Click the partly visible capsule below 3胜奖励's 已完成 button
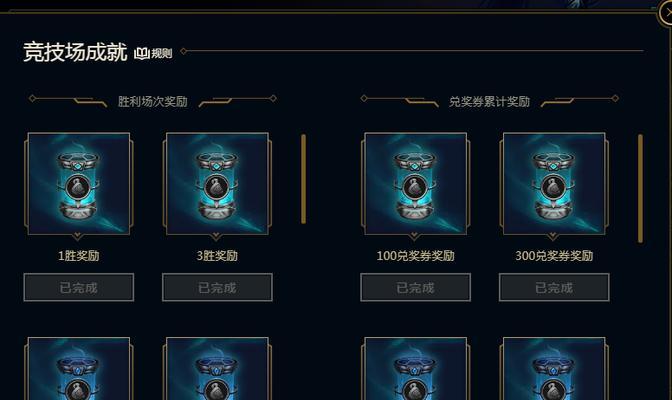The height and width of the screenshot is (400, 672). [x=217, y=369]
